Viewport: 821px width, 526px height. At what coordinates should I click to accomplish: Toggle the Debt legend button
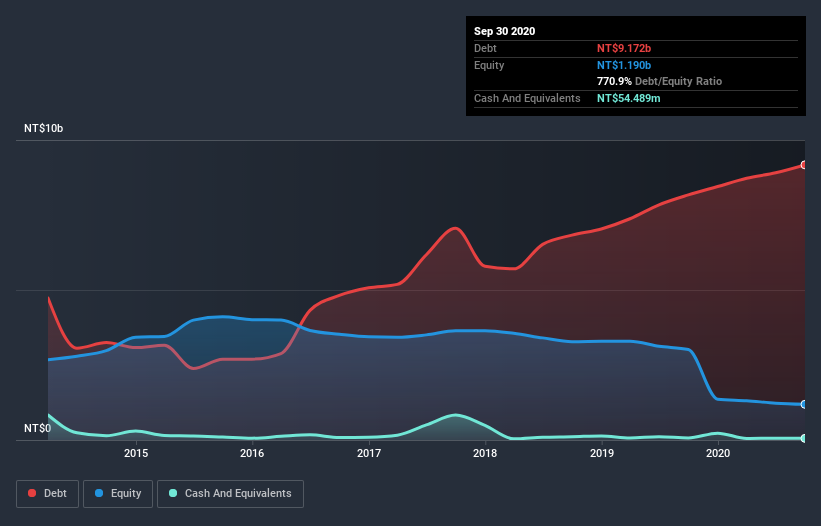tap(47, 494)
